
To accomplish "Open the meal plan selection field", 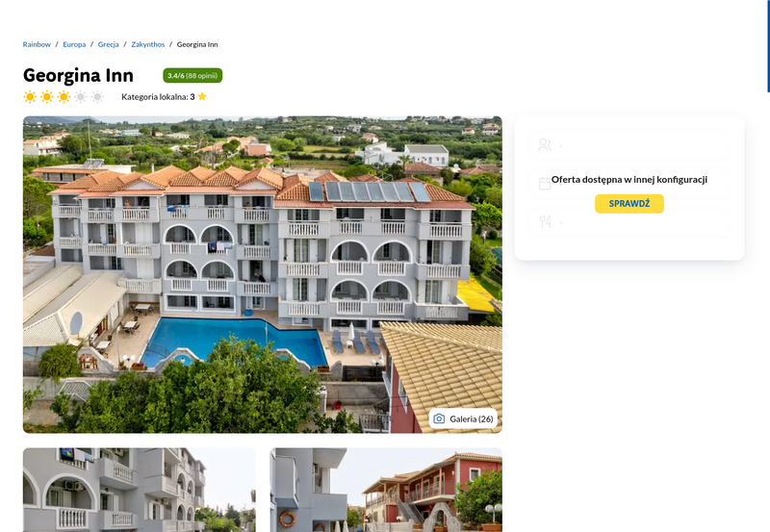I will (629, 222).
